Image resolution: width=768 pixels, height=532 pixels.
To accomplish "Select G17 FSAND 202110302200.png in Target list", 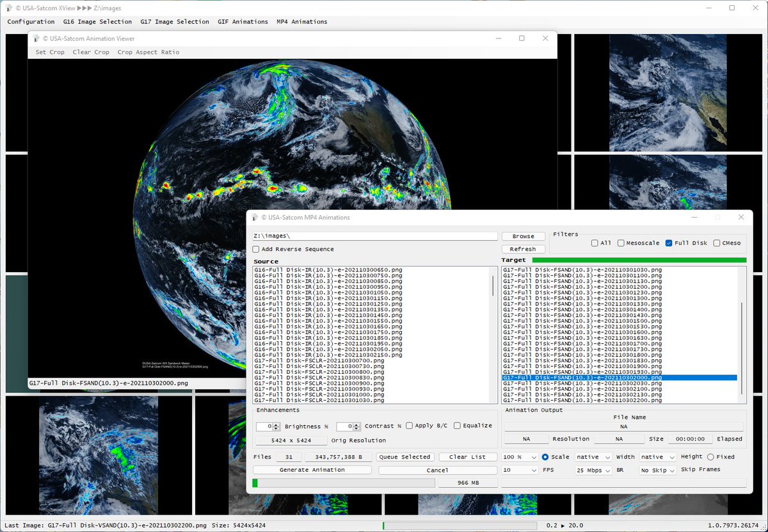I will point(582,400).
